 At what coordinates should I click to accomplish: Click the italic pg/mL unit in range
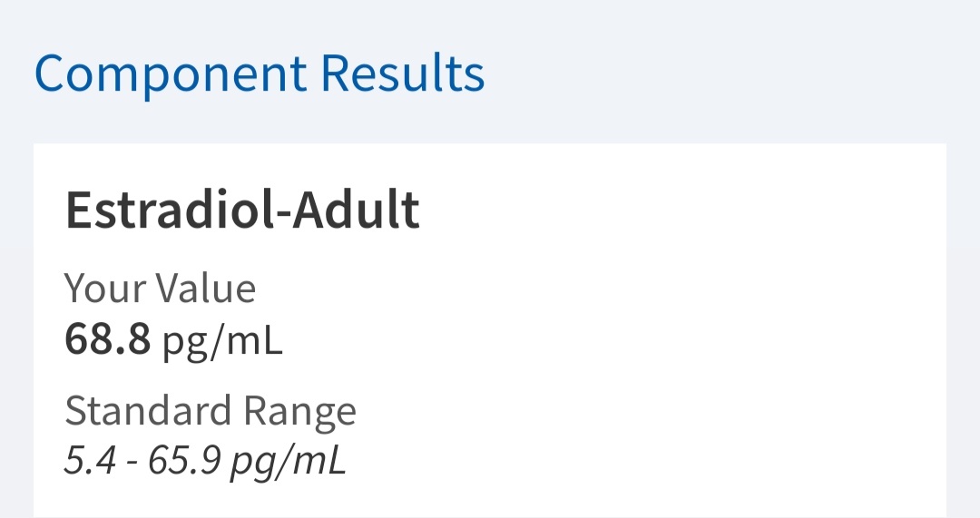288,462
